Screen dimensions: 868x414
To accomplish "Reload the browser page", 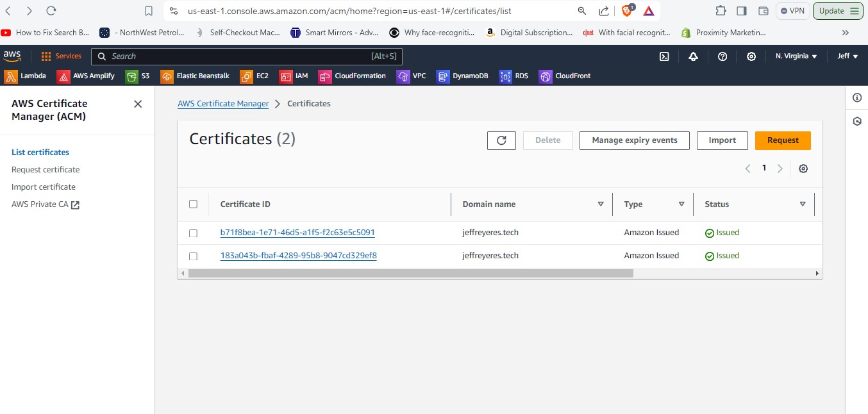I will [51, 11].
